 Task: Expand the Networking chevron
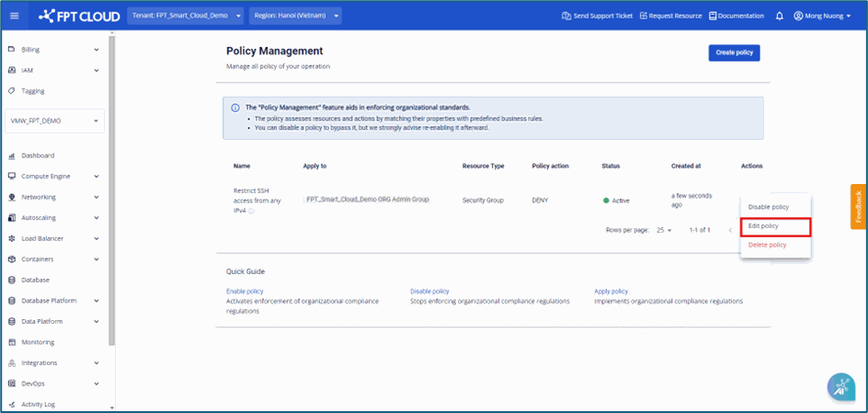(x=97, y=197)
